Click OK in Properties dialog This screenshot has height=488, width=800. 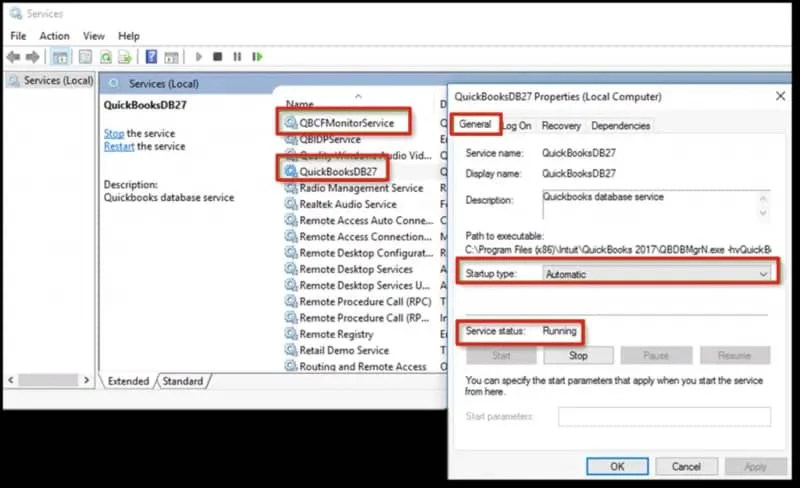(617, 467)
